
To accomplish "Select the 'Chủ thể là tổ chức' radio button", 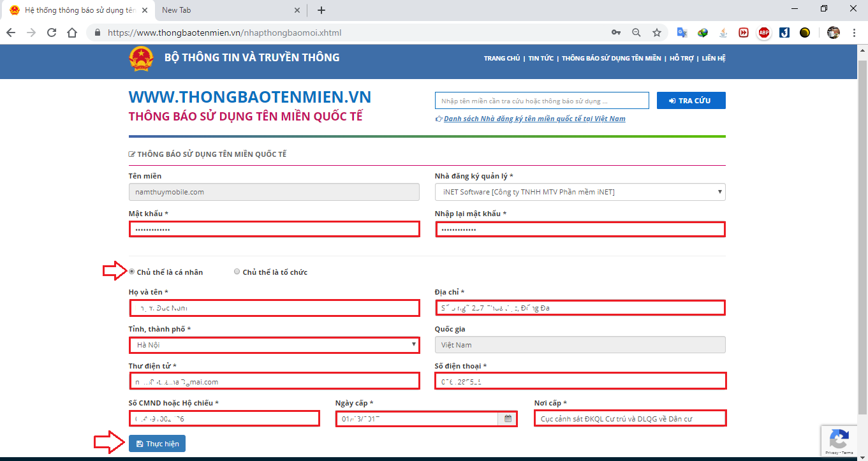I will click(x=237, y=272).
